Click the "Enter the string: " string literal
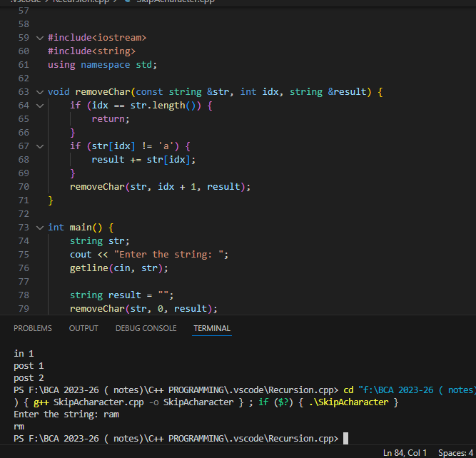476x458 pixels. [x=169, y=255]
